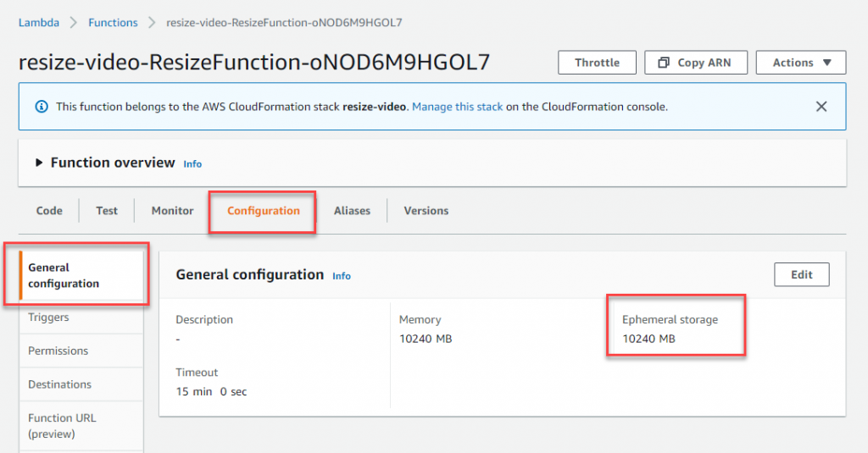Click Info next to Function overview

coord(192,163)
